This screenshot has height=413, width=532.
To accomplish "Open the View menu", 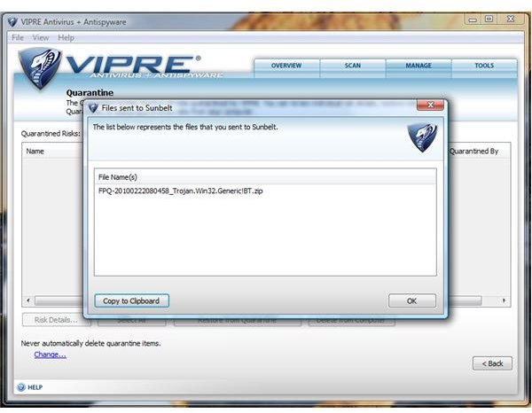I will 41,37.
